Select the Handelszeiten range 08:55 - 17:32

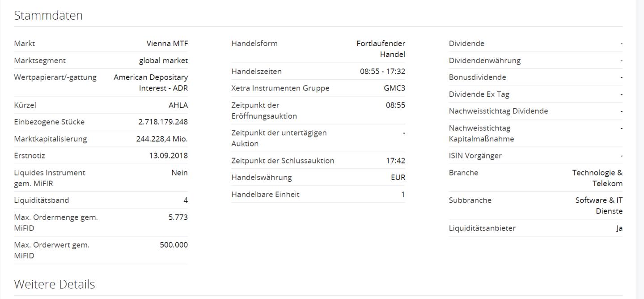[x=382, y=71]
